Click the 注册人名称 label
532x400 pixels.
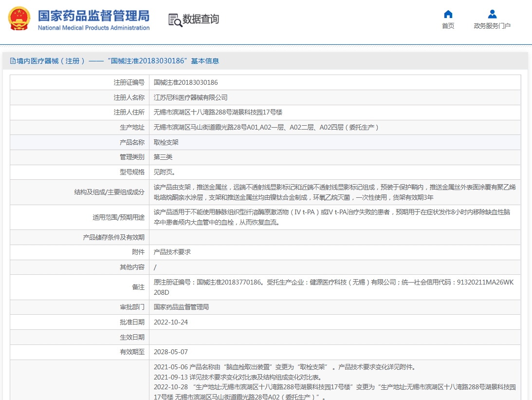pyautogui.click(x=129, y=97)
